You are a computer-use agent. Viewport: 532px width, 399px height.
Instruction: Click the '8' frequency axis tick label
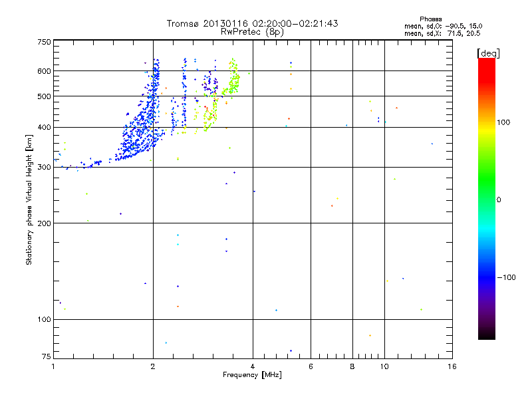352,366
